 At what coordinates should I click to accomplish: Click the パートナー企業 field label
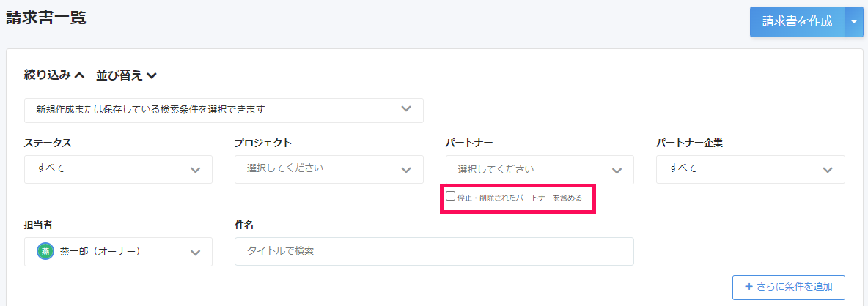[x=690, y=143]
